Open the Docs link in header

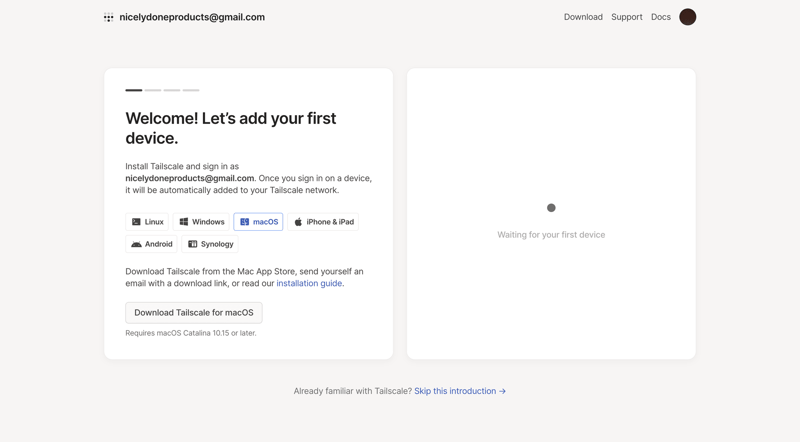click(661, 17)
